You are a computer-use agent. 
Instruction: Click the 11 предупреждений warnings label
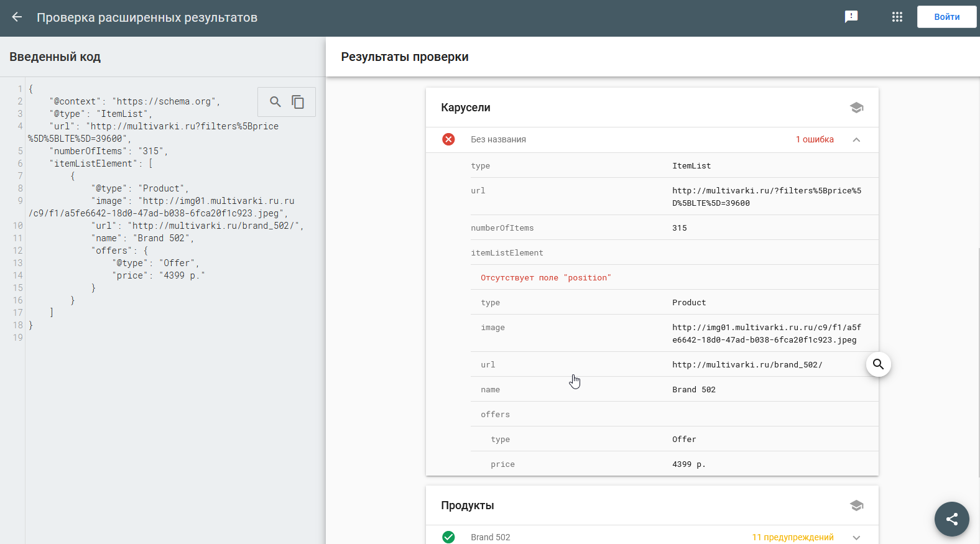pos(792,537)
